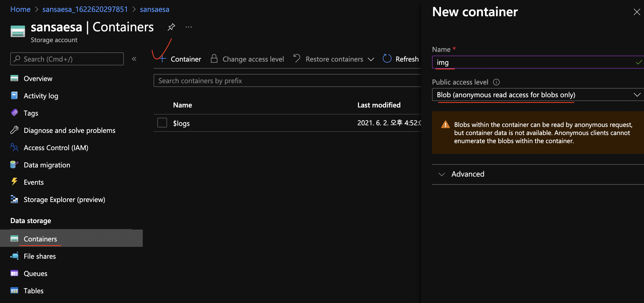Open the Events lightning bolt item
The image size is (644, 303).
[34, 182]
